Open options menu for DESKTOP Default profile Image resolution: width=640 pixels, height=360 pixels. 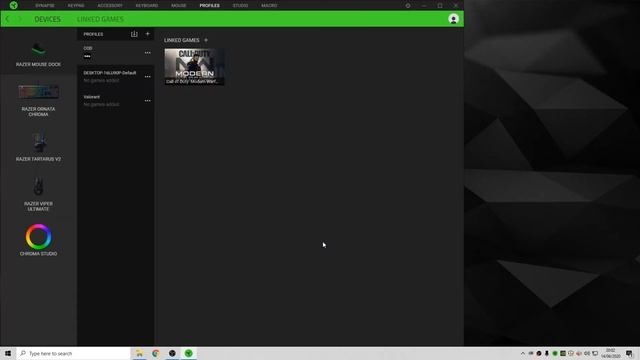pos(147,77)
